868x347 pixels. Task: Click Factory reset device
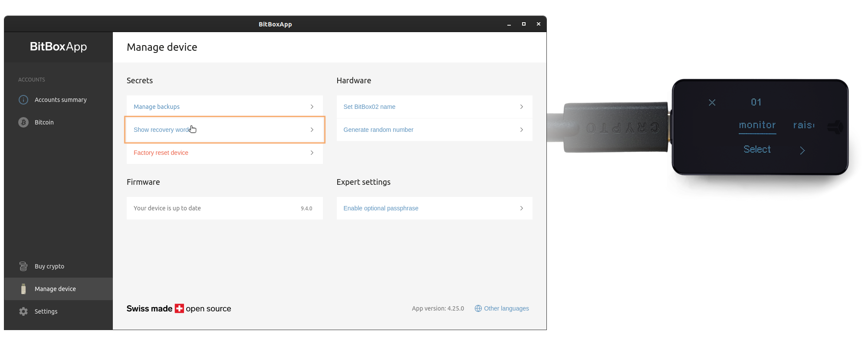pyautogui.click(x=225, y=153)
